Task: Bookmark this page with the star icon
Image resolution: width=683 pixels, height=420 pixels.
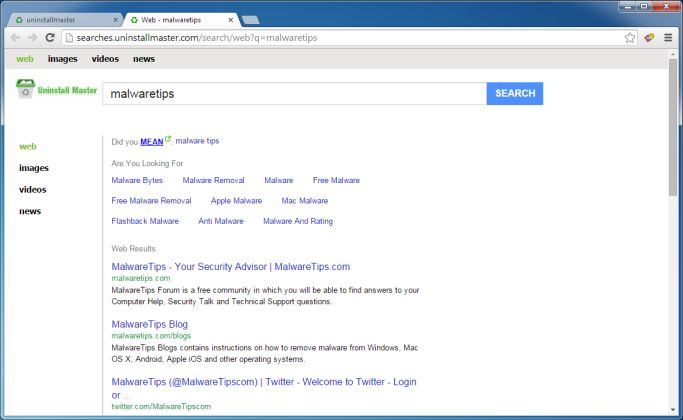Action: click(x=629, y=37)
